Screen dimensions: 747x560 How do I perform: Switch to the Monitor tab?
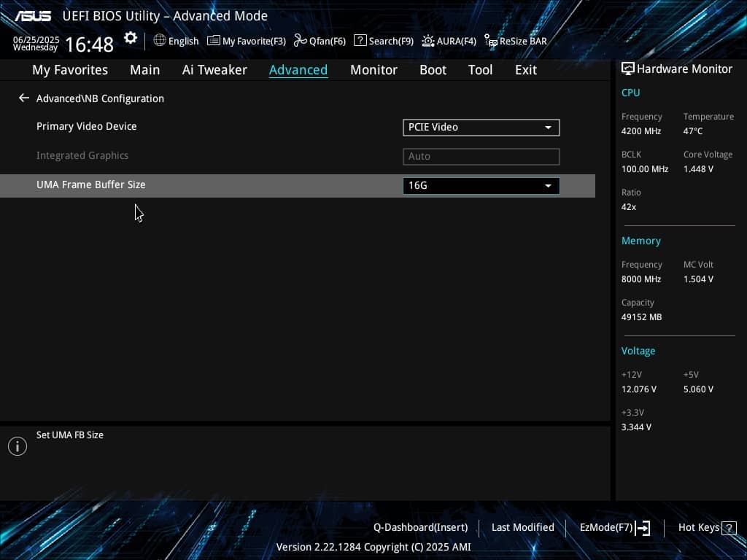(373, 70)
